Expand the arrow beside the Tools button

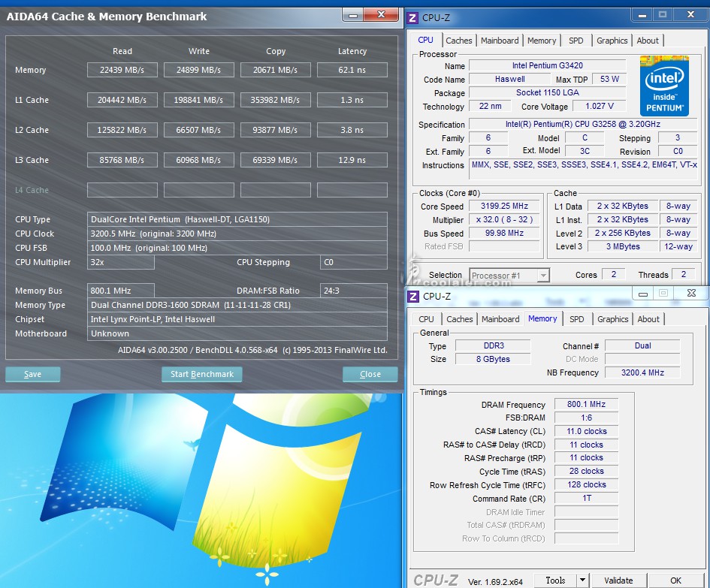point(582,580)
